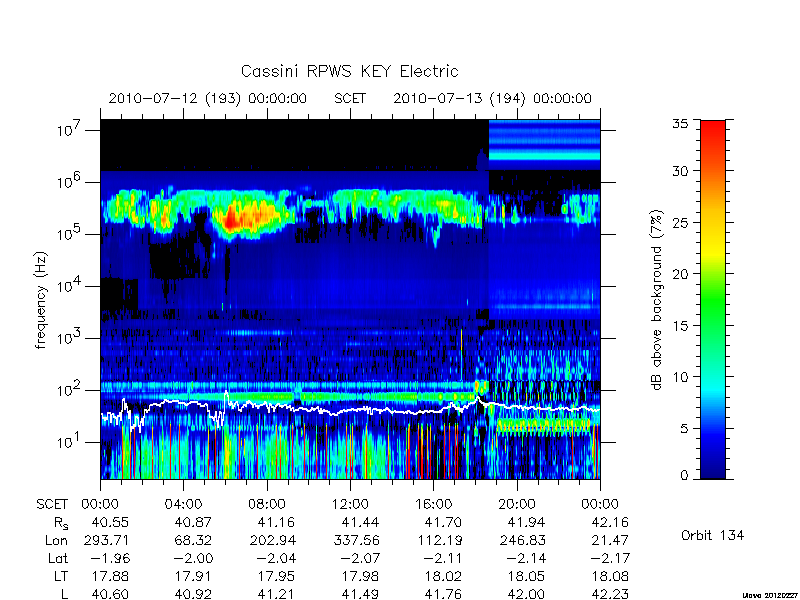Select LT value 18.05
800x600 pixels.
coord(527,576)
